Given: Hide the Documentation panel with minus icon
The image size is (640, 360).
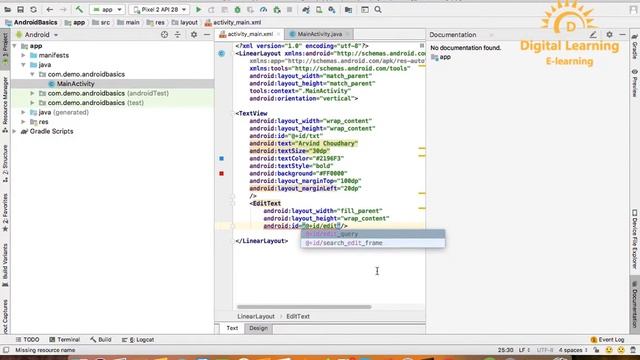Looking at the screenshot, I should tap(622, 35).
